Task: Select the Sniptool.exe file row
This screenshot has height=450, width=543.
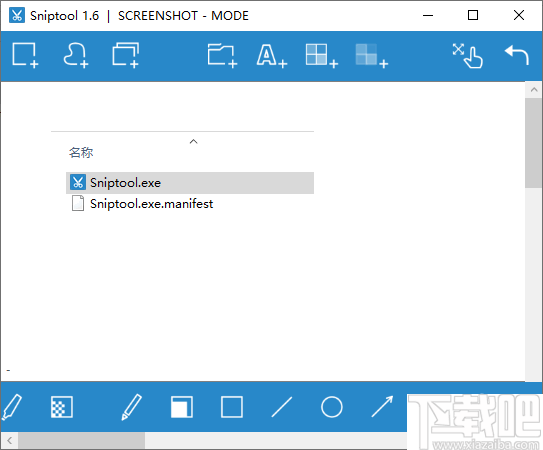Action: pyautogui.click(x=190, y=183)
